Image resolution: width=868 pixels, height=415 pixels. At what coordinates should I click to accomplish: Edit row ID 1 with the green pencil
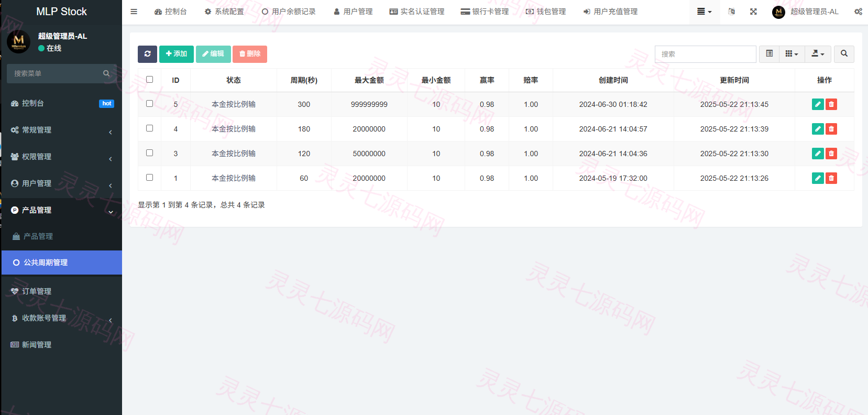[x=818, y=178]
